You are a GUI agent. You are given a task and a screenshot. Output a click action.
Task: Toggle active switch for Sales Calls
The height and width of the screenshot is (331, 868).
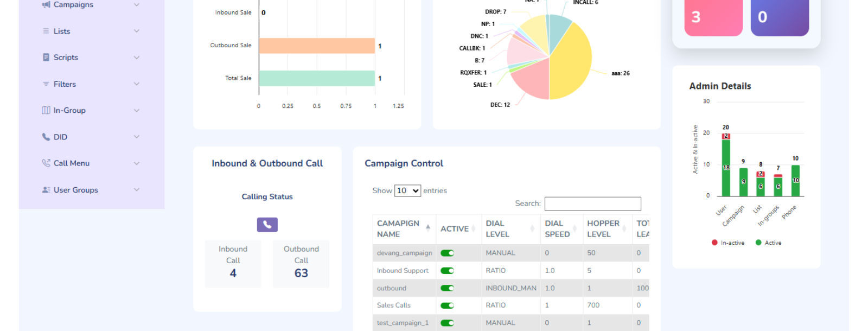[x=447, y=305]
